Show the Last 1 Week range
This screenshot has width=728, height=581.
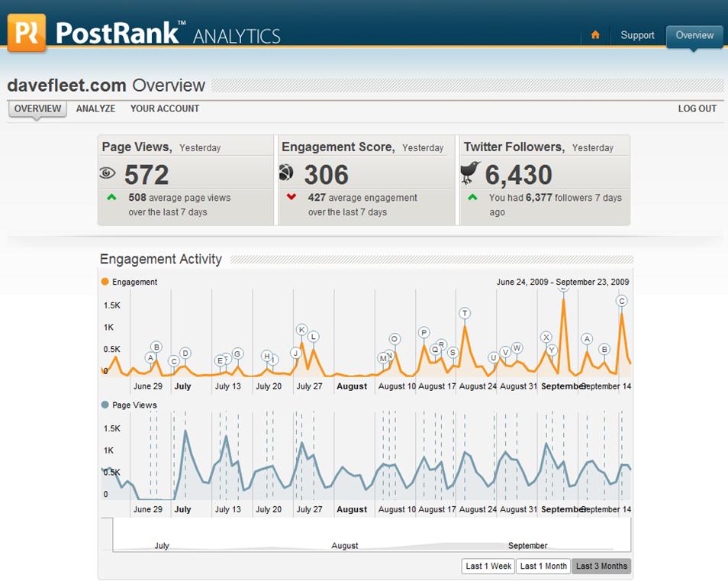tap(488, 566)
